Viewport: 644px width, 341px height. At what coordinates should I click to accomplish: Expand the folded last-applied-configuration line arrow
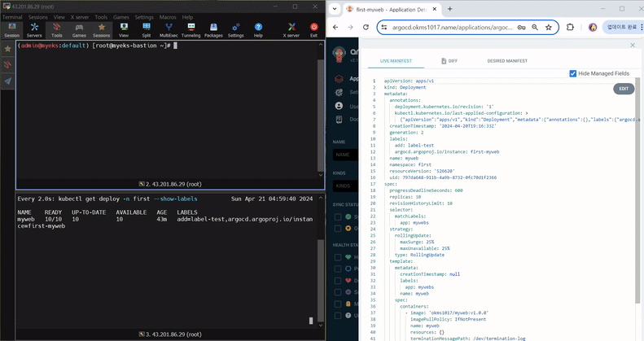(x=527, y=113)
